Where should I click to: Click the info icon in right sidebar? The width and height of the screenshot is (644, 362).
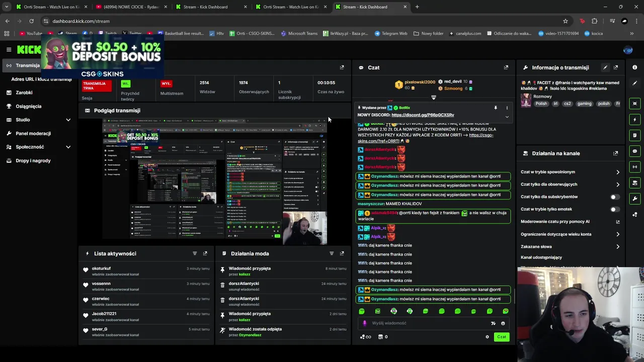point(635,67)
